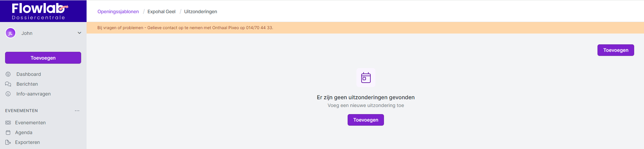Click the Uitzonderingen breadcrumb item
The width and height of the screenshot is (644, 149).
pos(200,12)
